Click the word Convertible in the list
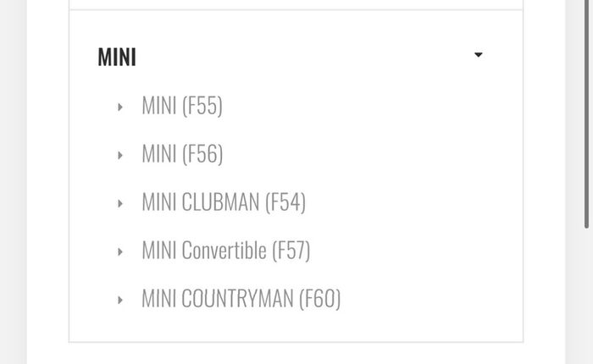This screenshot has height=364, width=593. pyautogui.click(x=224, y=251)
